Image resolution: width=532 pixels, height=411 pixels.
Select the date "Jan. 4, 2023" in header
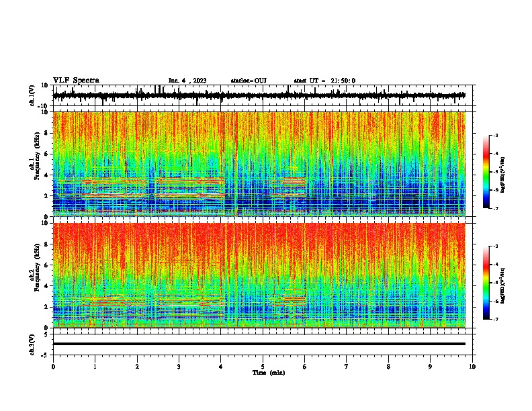click(187, 81)
